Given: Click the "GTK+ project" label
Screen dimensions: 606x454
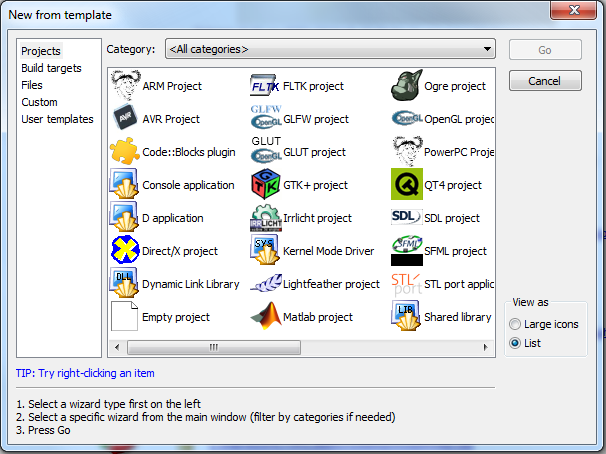Looking at the screenshot, I should click(x=315, y=185).
